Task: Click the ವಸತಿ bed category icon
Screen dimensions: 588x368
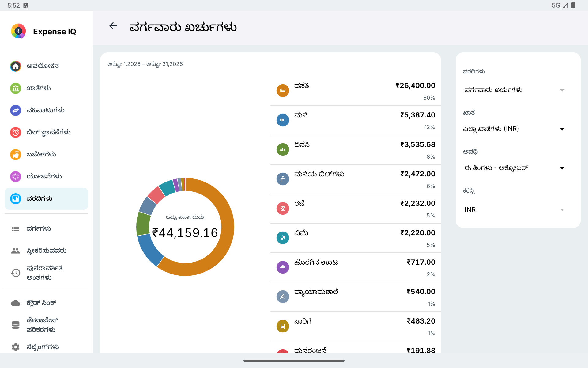Action: 283,91
